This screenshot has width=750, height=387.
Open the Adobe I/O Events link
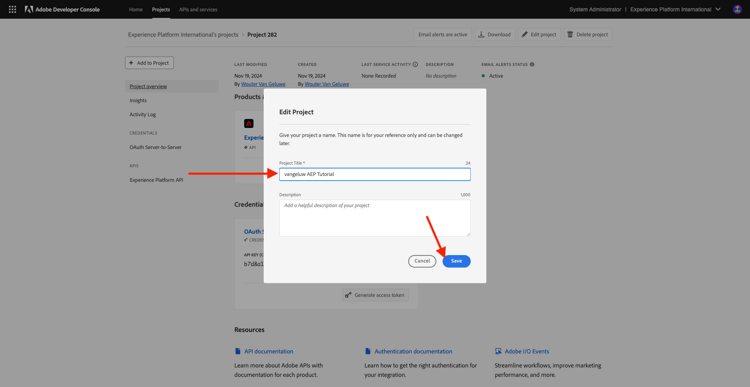527,351
